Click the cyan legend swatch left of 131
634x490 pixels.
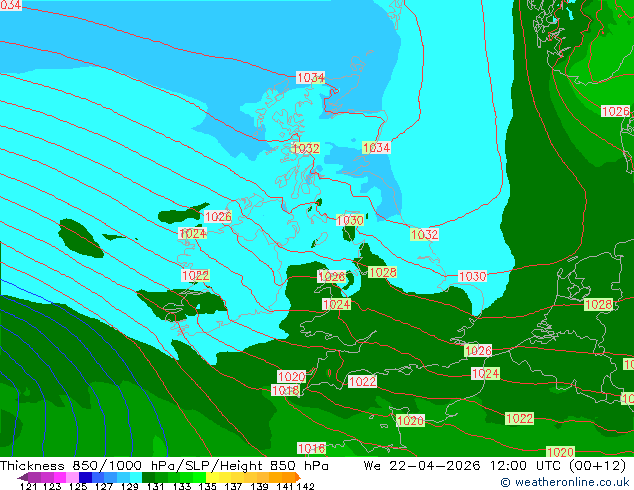point(136,477)
